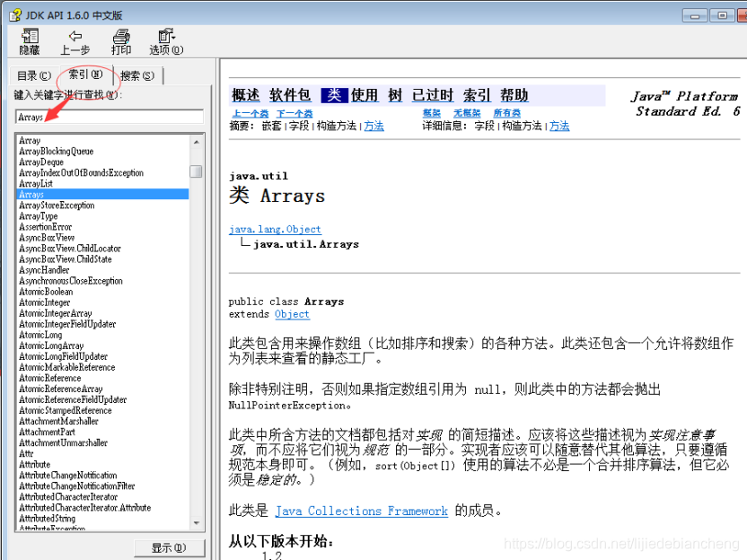The height and width of the screenshot is (560, 747).
Task: Go to 下一个类 (next class) link
Action: click(294, 113)
